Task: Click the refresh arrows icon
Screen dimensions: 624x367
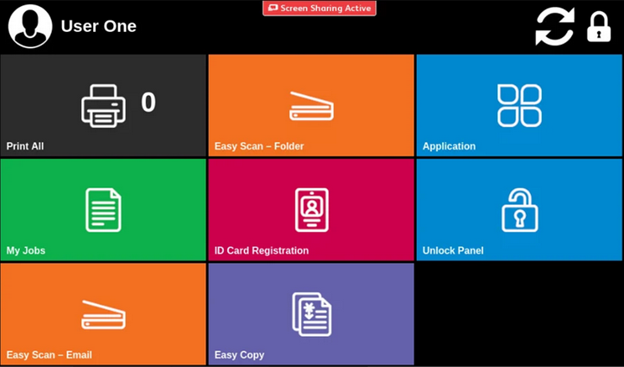Action: click(555, 26)
